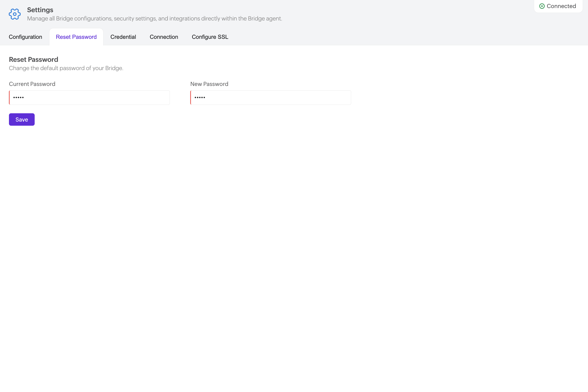The image size is (588, 392).
Task: Click red required marker on New Password field
Action: (191, 97)
